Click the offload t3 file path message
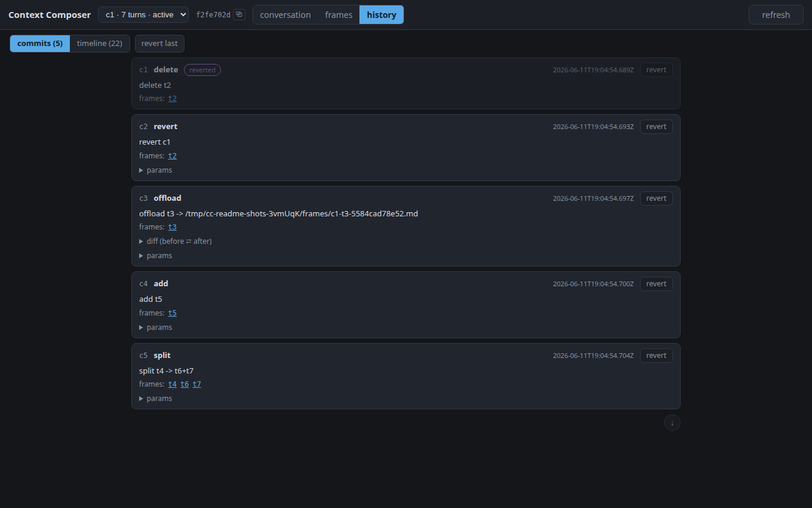Screen dimensions: 812x508 click(278, 213)
